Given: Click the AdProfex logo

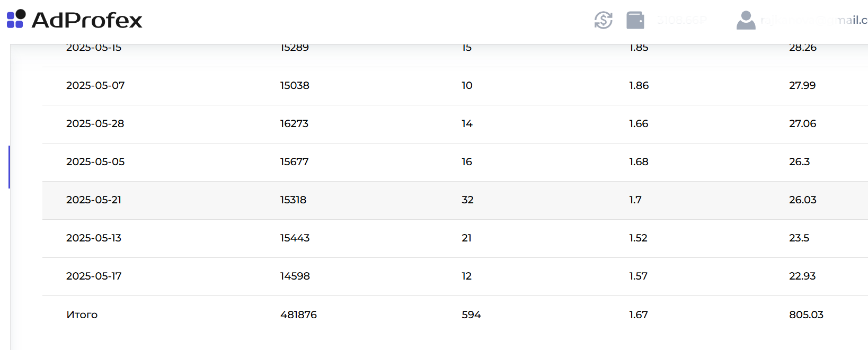Looking at the screenshot, I should pyautogui.click(x=74, y=20).
